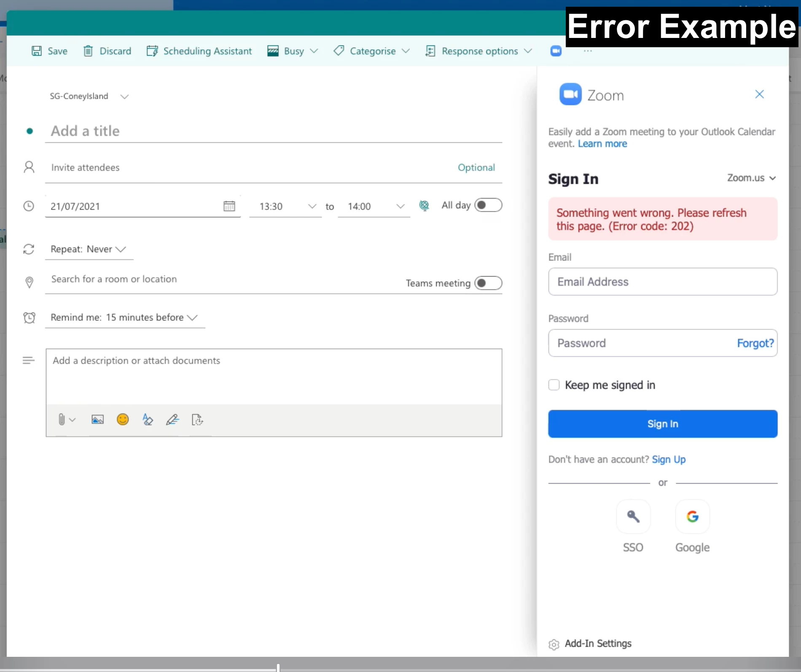This screenshot has width=801, height=672.
Task: Click the pen draw icon
Action: click(x=172, y=419)
